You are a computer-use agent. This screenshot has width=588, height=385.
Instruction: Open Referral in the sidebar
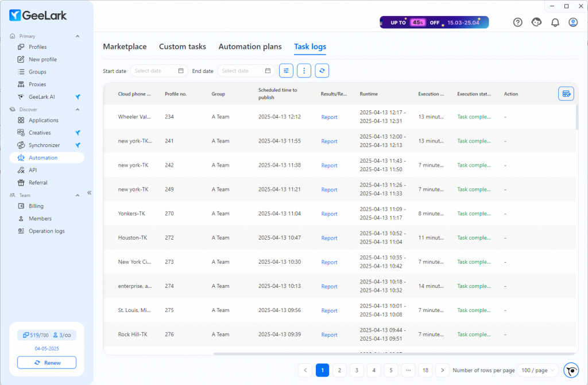pyautogui.click(x=38, y=183)
